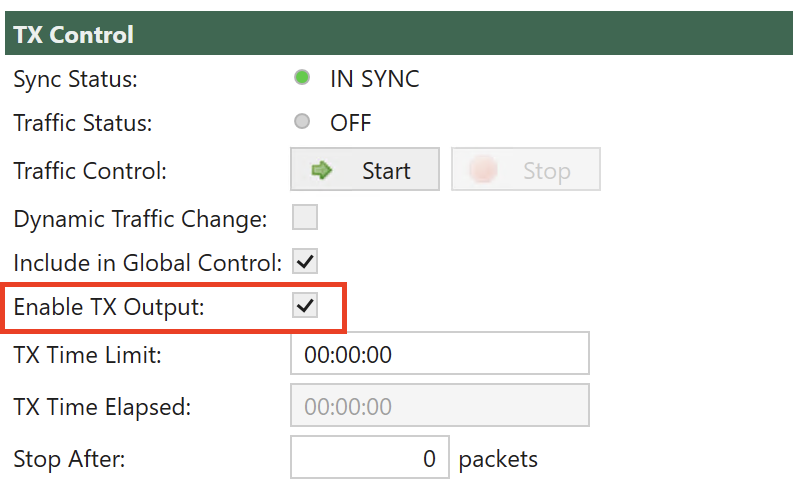Click the Traffic Control label
804x496 pixels.
tap(90, 171)
